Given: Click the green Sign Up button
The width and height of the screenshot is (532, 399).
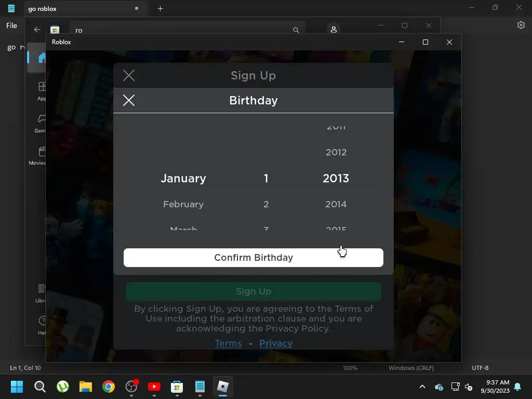Looking at the screenshot, I should (254, 291).
